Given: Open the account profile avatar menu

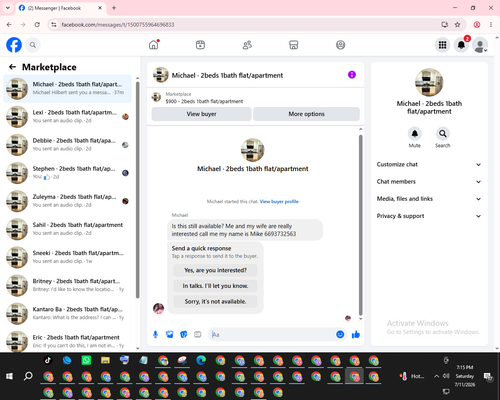Looking at the screenshot, I should pos(480,45).
